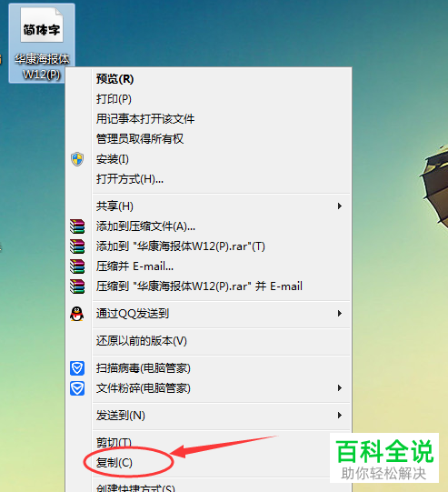Select the 华康海报体W12(P) font file icon
This screenshot has width=448, height=492.
click(42, 43)
